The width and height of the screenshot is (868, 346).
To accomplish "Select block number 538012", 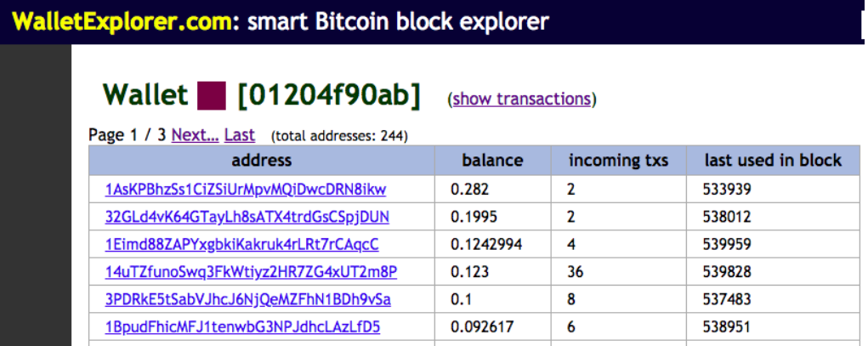I will pyautogui.click(x=727, y=217).
